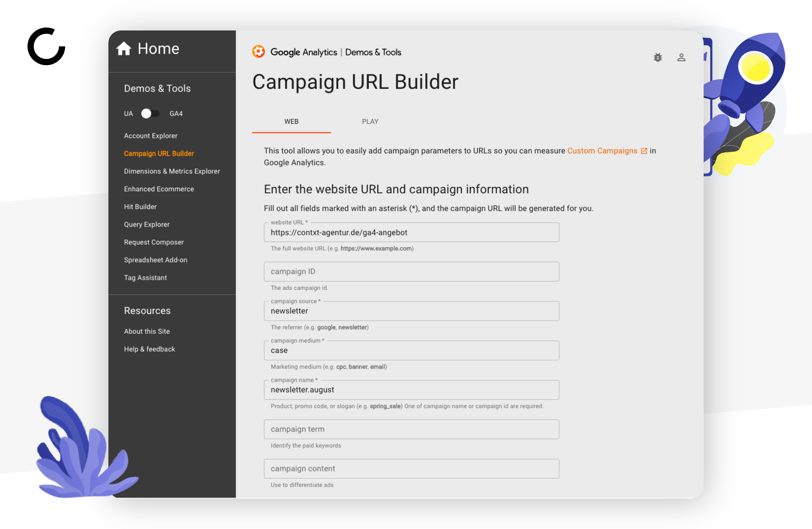Screen dimensions: 812x529
Task: Click the Home house icon
Action: (124, 49)
